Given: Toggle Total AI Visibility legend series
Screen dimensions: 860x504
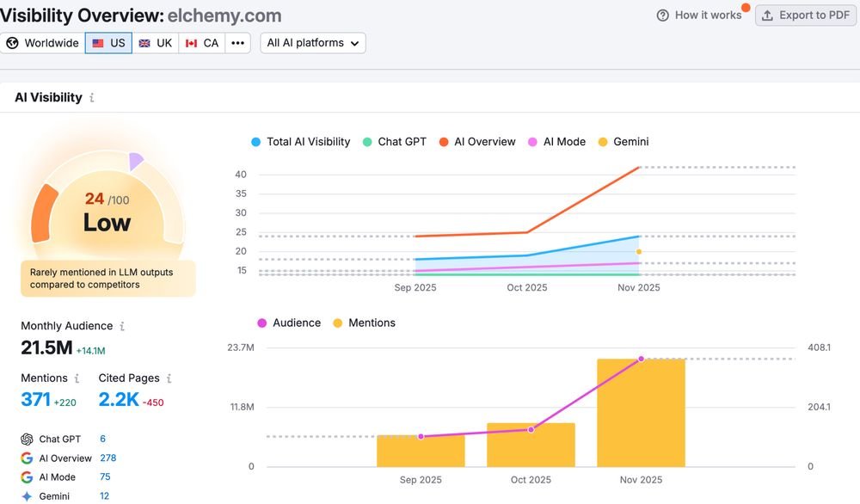Looking at the screenshot, I should [300, 142].
